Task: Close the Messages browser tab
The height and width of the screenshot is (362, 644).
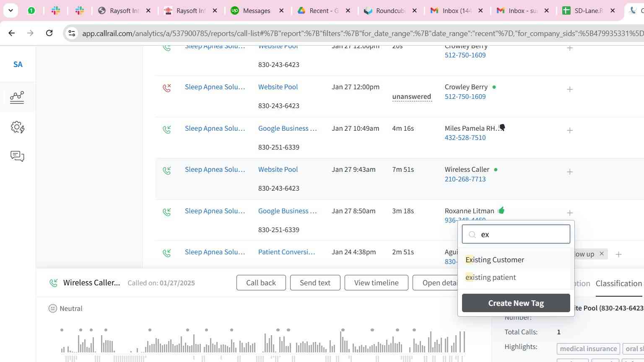Action: click(x=281, y=10)
